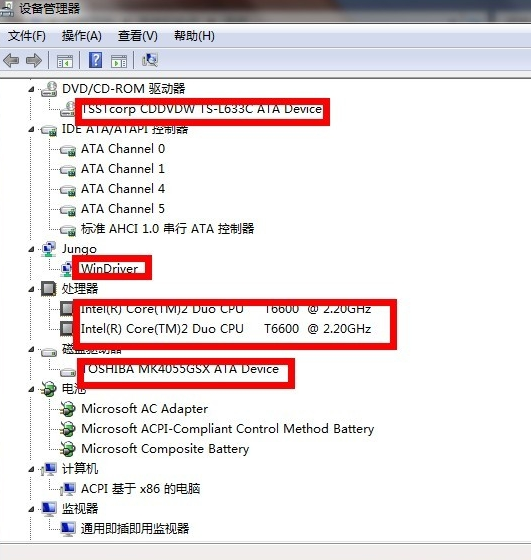This screenshot has width=531, height=560.
Task: Click the TOSHIBA disk drive icon
Action: (x=67, y=372)
